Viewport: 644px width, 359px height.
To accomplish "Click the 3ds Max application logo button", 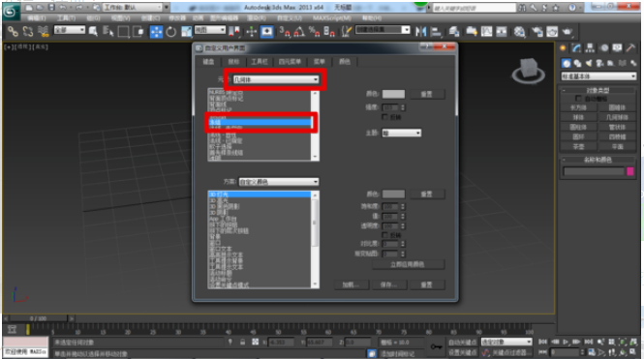I will (x=11, y=11).
